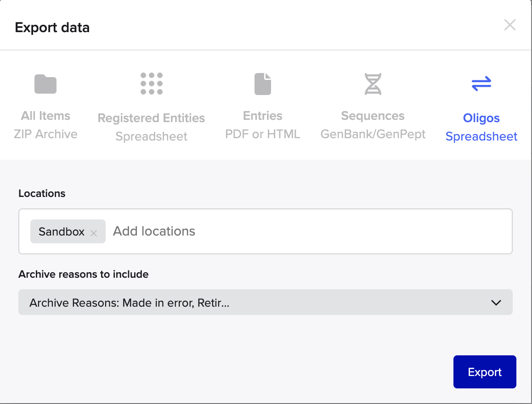The width and height of the screenshot is (532, 404).
Task: Click the PDF or HTML format text
Action: click(263, 134)
